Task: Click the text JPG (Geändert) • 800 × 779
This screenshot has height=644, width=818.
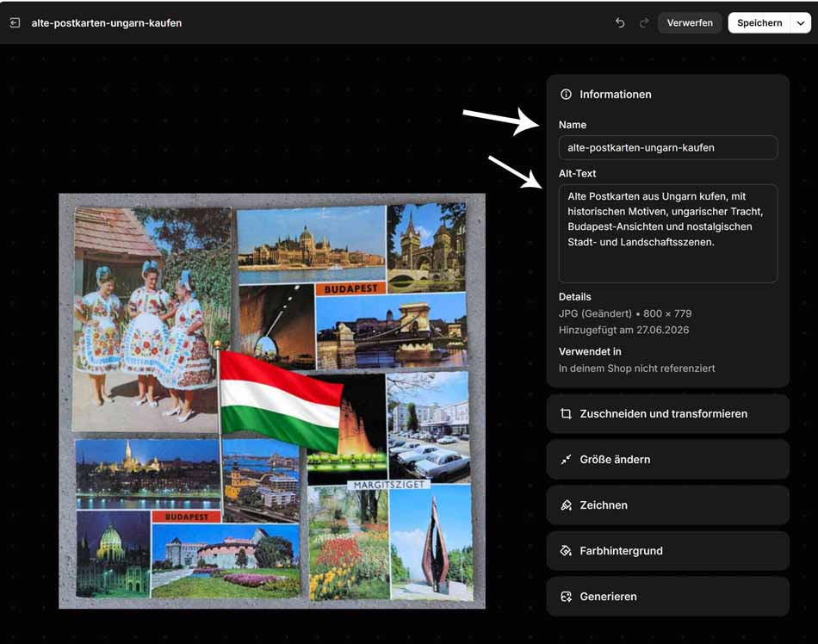Action: coord(625,313)
